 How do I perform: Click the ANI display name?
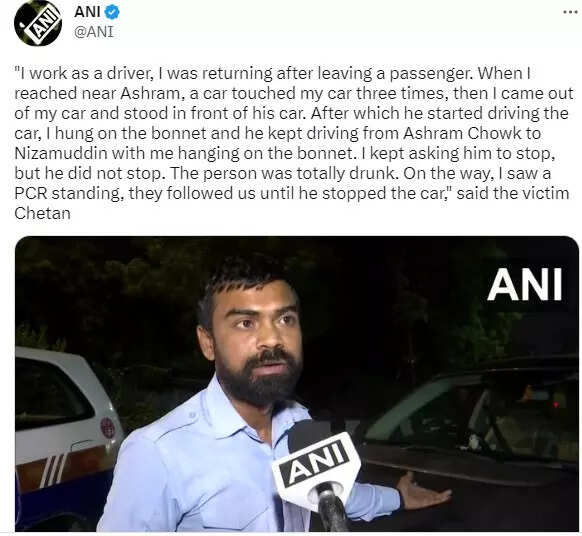coord(87,12)
